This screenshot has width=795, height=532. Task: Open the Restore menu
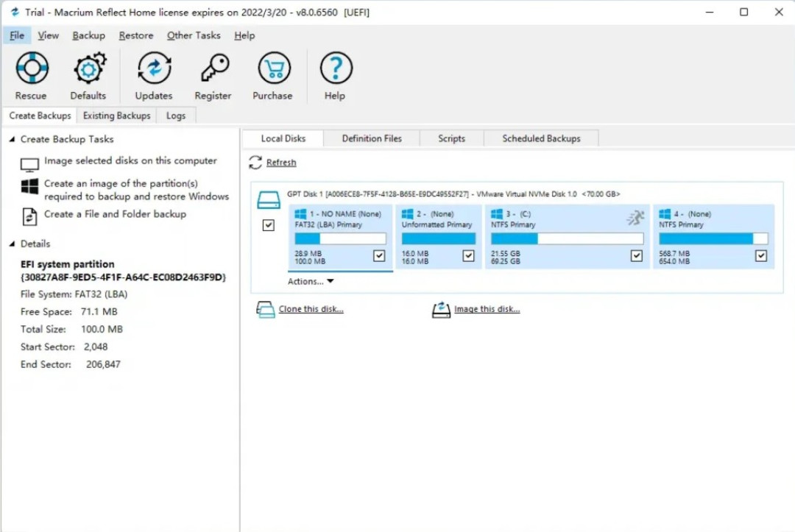pyautogui.click(x=136, y=35)
